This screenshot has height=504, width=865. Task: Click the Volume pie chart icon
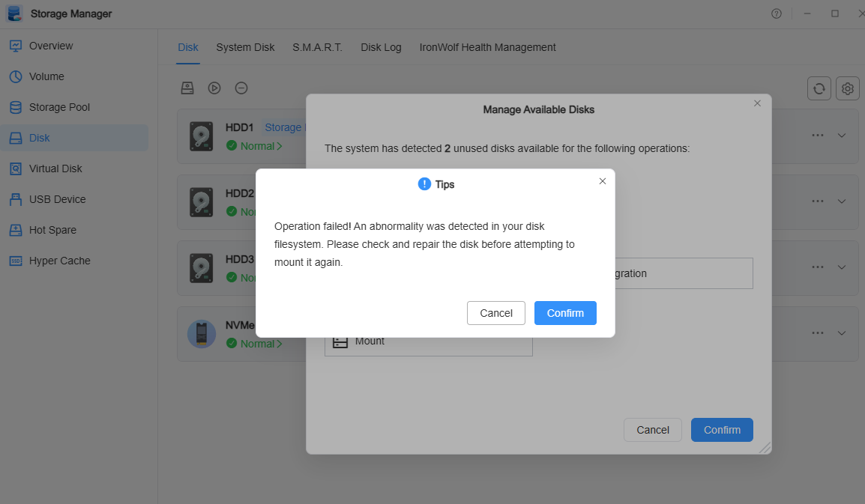click(x=16, y=76)
